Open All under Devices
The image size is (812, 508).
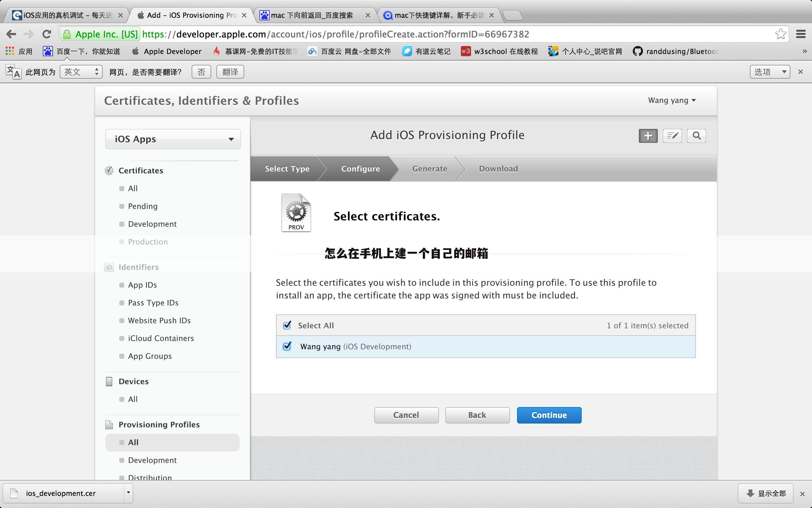133,399
